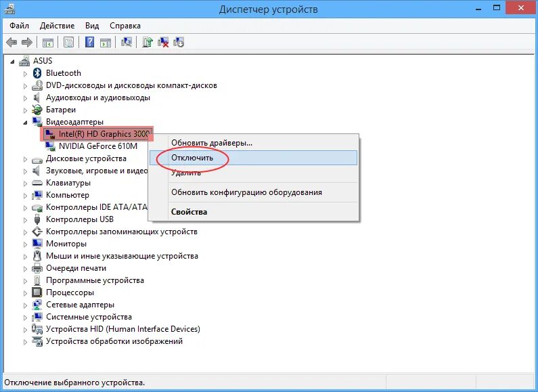538x392 pixels.
Task: Choose Обновить конфигурацию оборудования
Action: [x=254, y=192]
